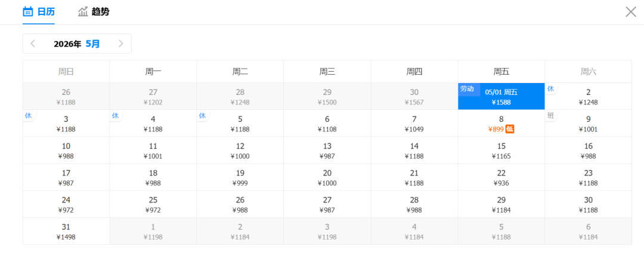Select May 13 priced ¥987
The height and width of the screenshot is (261, 644).
click(x=327, y=151)
